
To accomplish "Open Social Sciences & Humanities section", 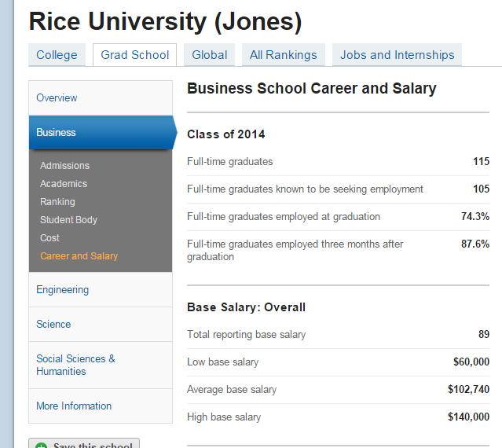I will pos(75,365).
